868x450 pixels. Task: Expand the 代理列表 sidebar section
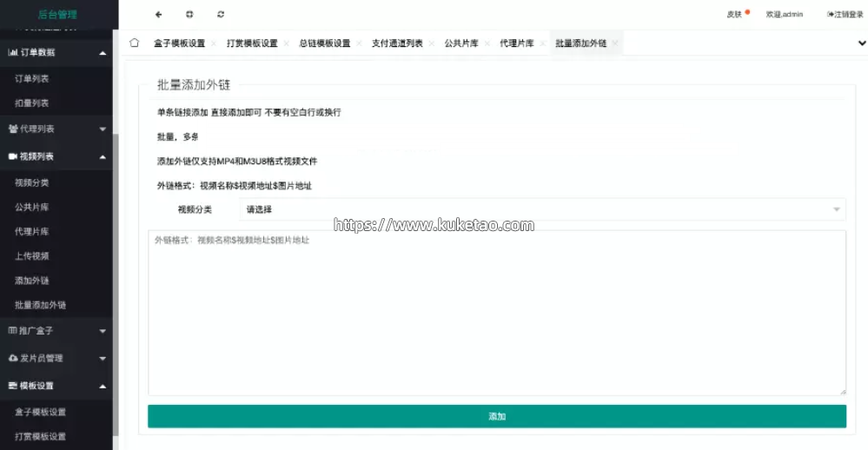(56, 129)
